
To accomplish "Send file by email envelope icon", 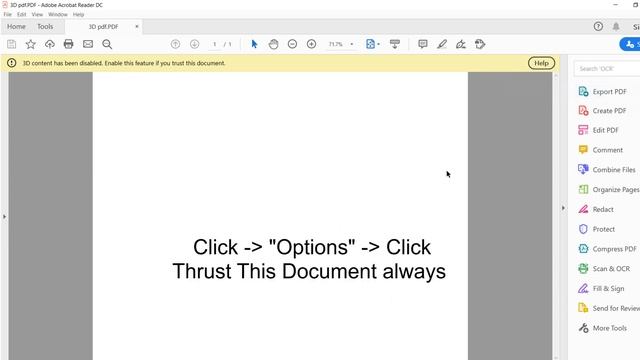I will (x=88, y=44).
